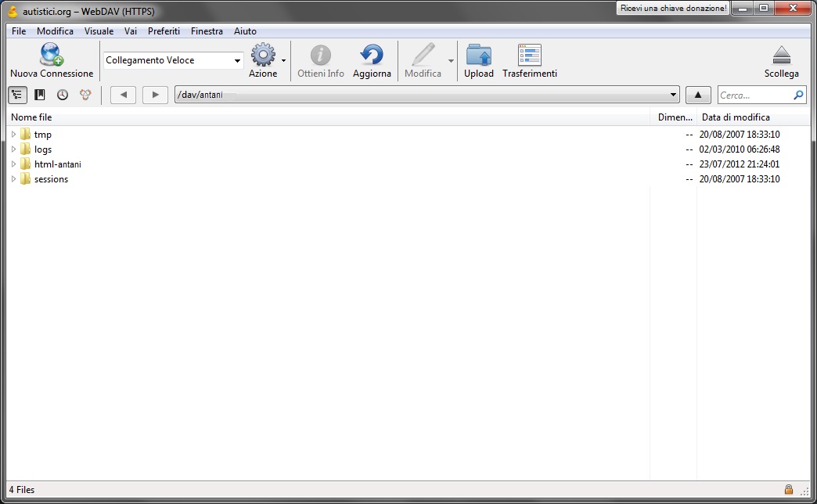Open the Azione gear menu
Viewport: 817px width, 504px height.
[263, 56]
